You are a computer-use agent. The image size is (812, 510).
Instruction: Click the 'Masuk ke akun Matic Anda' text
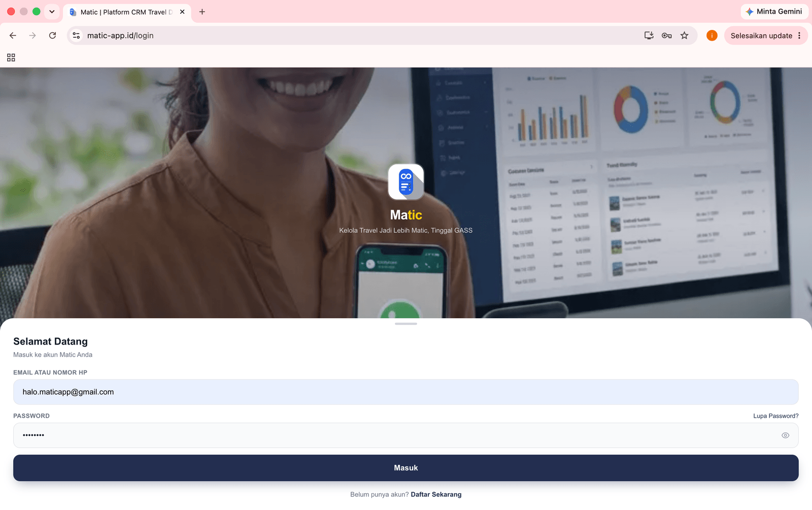[53, 355]
